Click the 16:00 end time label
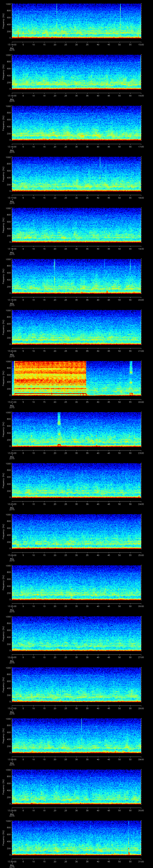 tap(141, 96)
